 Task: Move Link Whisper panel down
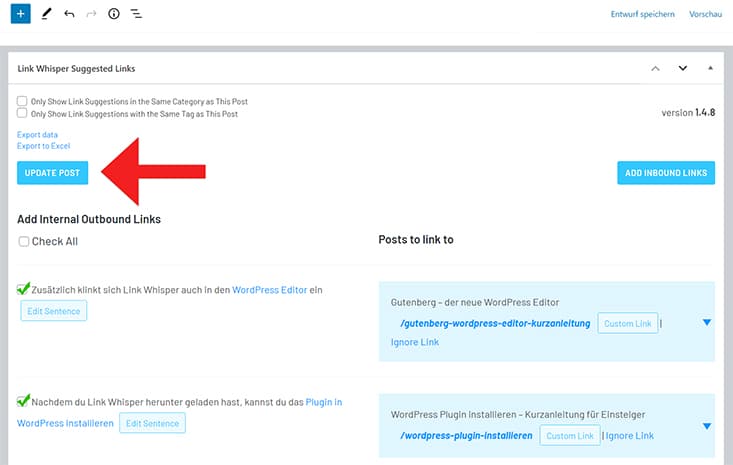pyautogui.click(x=683, y=69)
